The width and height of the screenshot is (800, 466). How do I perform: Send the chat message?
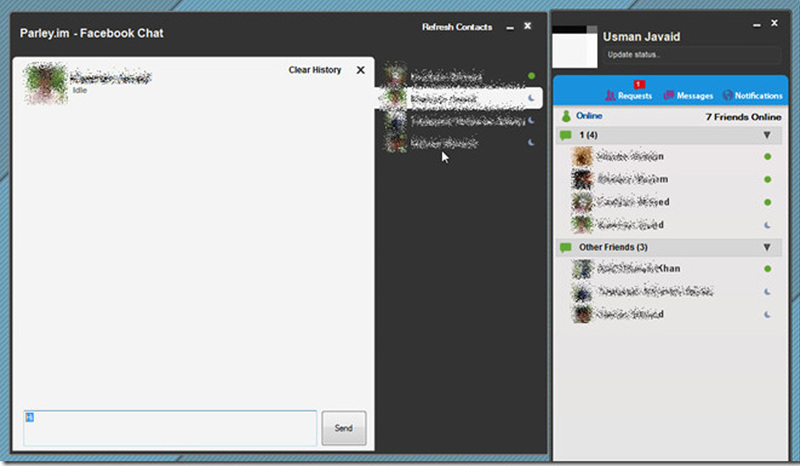pyautogui.click(x=343, y=428)
